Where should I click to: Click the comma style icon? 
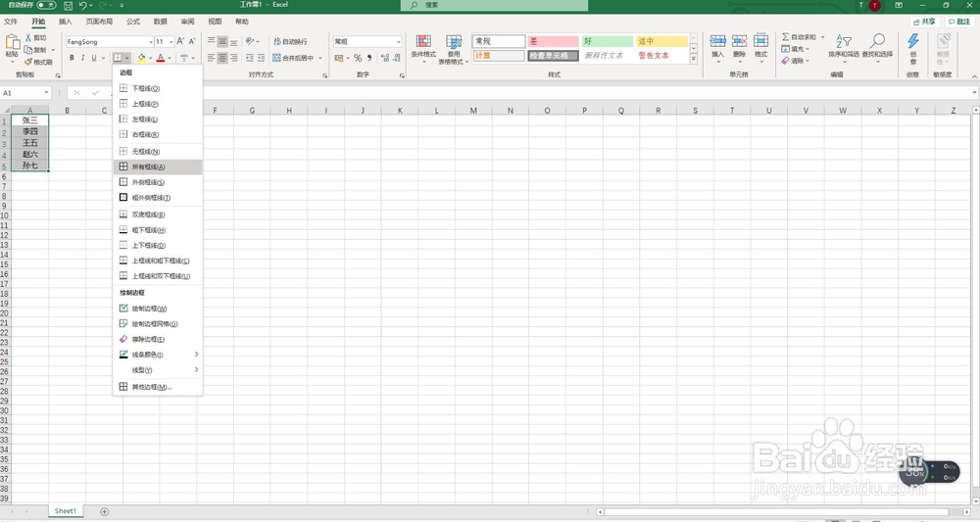click(x=369, y=58)
